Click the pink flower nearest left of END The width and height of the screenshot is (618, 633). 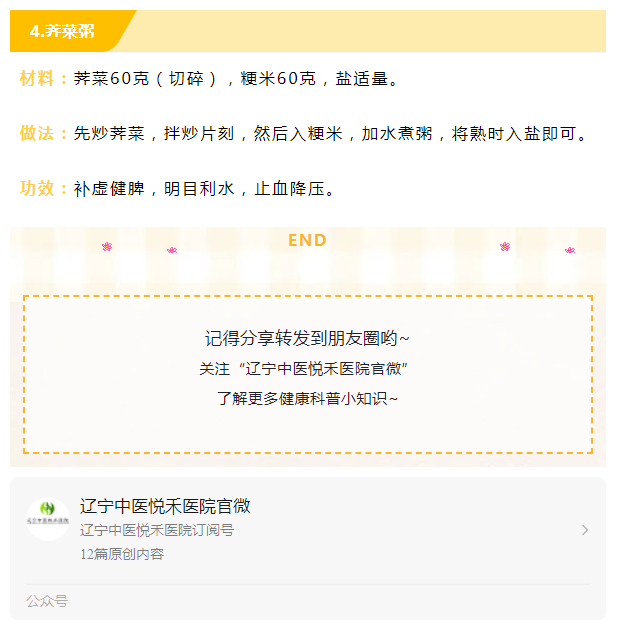pyautogui.click(x=172, y=250)
